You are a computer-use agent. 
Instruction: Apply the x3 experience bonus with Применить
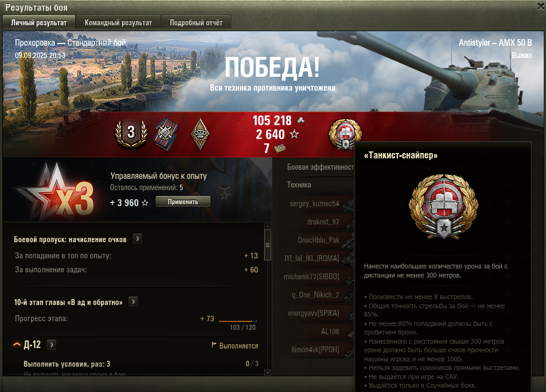(183, 201)
